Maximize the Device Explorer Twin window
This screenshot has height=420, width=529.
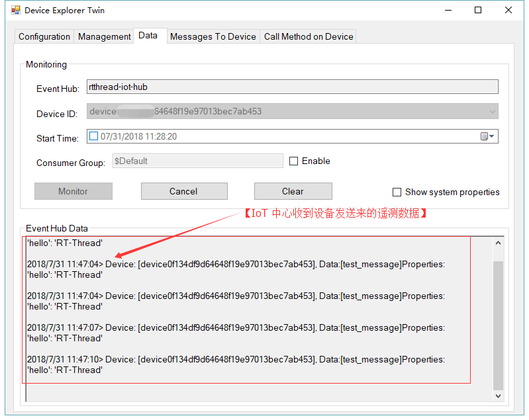click(478, 11)
